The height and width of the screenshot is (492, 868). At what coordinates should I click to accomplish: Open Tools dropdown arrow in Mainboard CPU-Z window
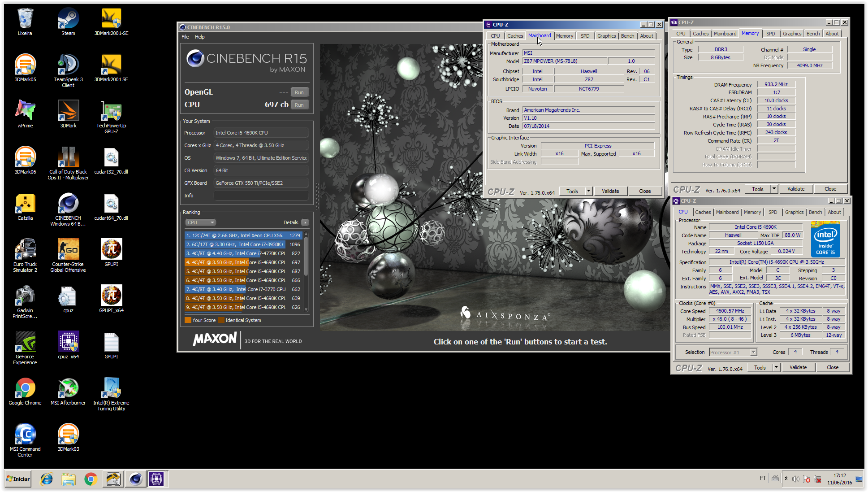588,191
